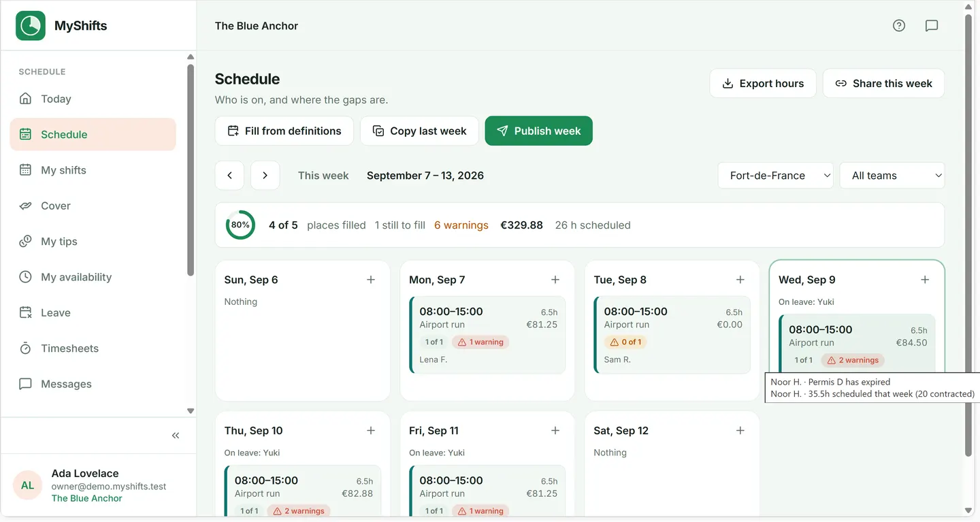Viewport: 980px width, 522px height.
Task: Open Tuesday's Airport run shift with Sam R.
Action: (672, 335)
